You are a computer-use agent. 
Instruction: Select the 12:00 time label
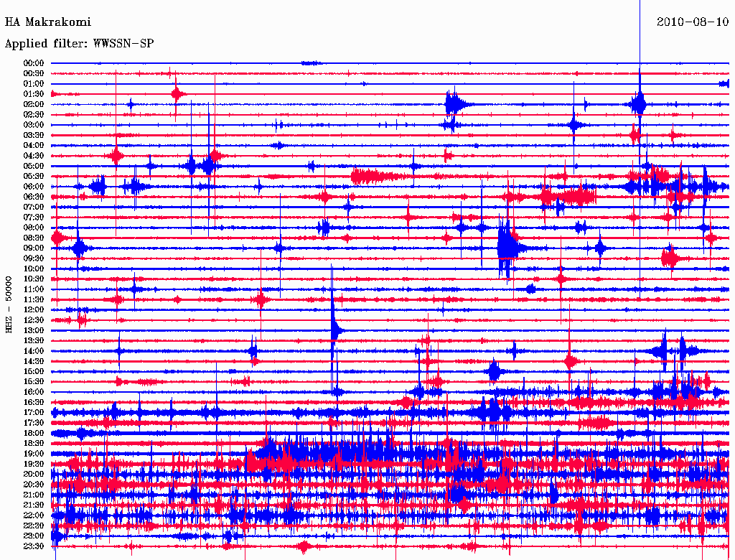[33, 310]
